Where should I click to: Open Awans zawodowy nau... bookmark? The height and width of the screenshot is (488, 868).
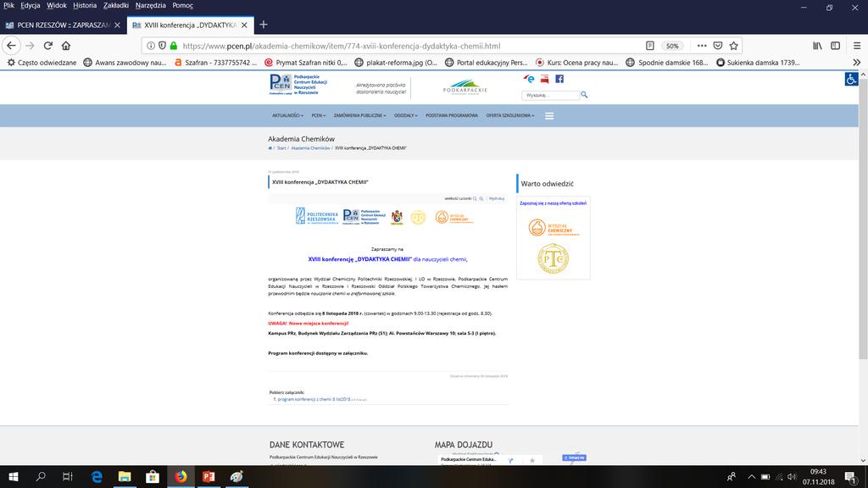[x=125, y=63]
